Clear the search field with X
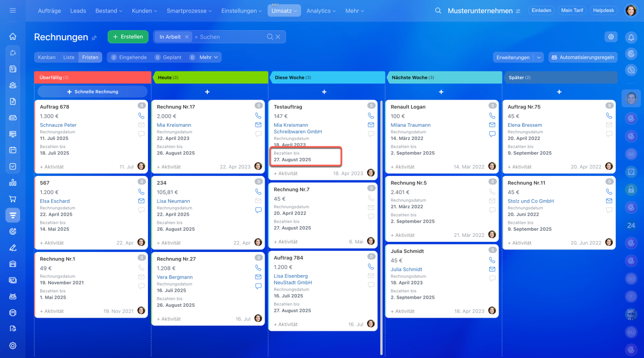Image resolution: width=644 pixels, height=358 pixels. tap(278, 37)
